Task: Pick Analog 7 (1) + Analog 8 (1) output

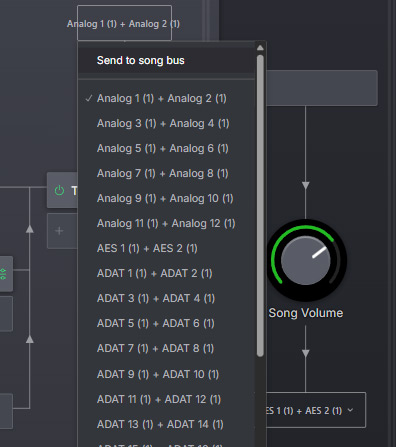Action: tap(166, 173)
